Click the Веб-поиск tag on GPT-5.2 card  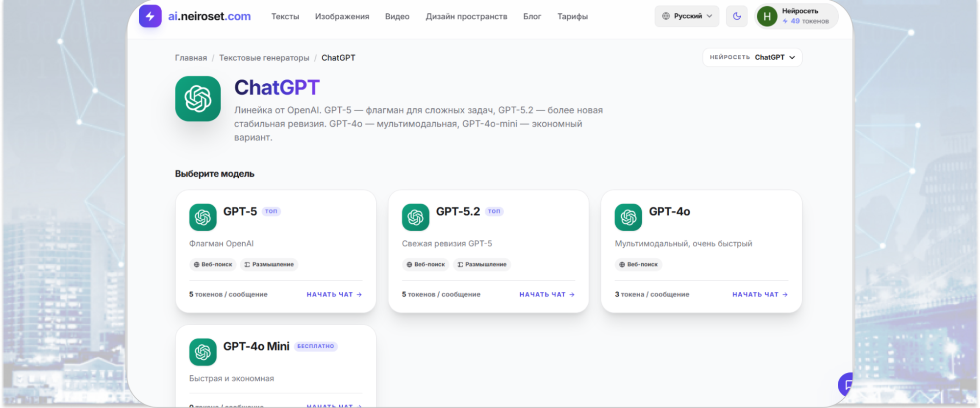pos(426,264)
